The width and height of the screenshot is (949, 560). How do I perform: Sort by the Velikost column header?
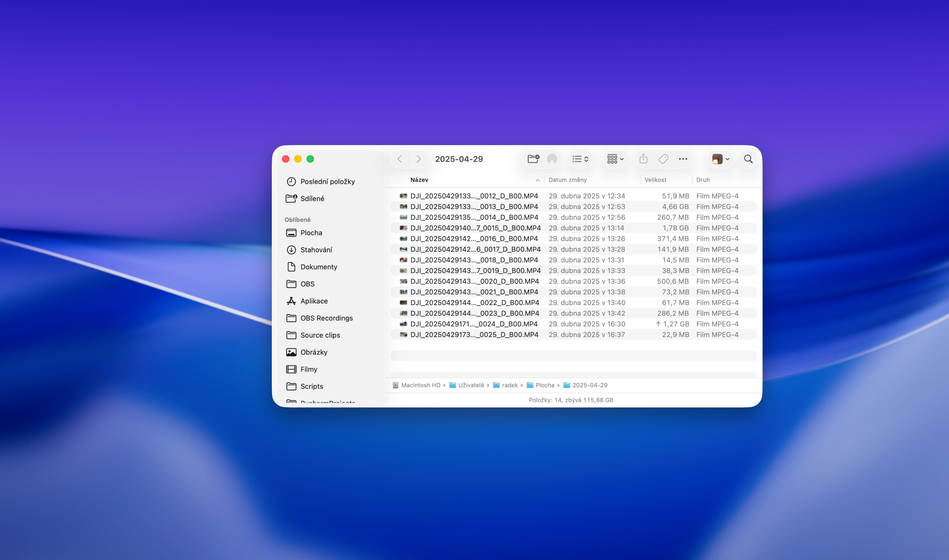tap(655, 180)
